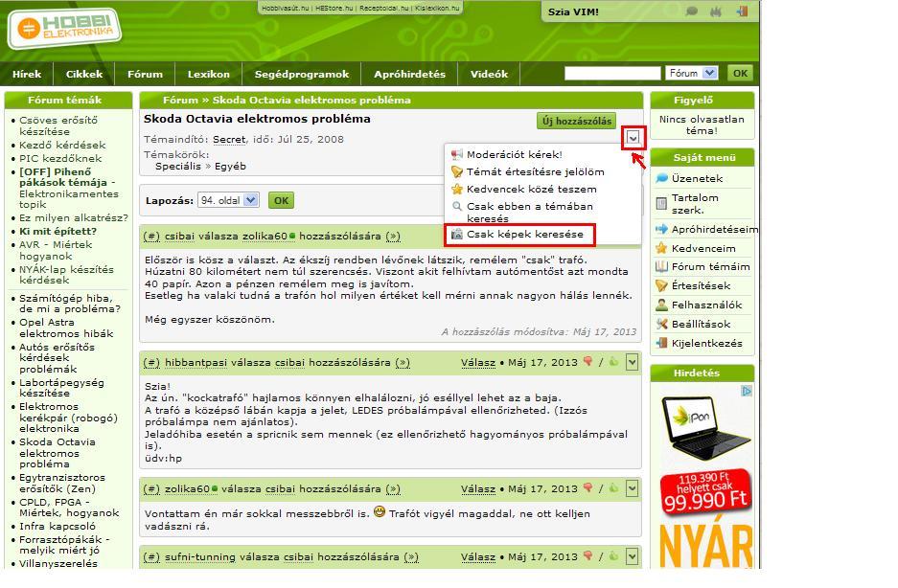
Task: Click the Apróhirdetéseim arrow icon
Action: point(661,229)
